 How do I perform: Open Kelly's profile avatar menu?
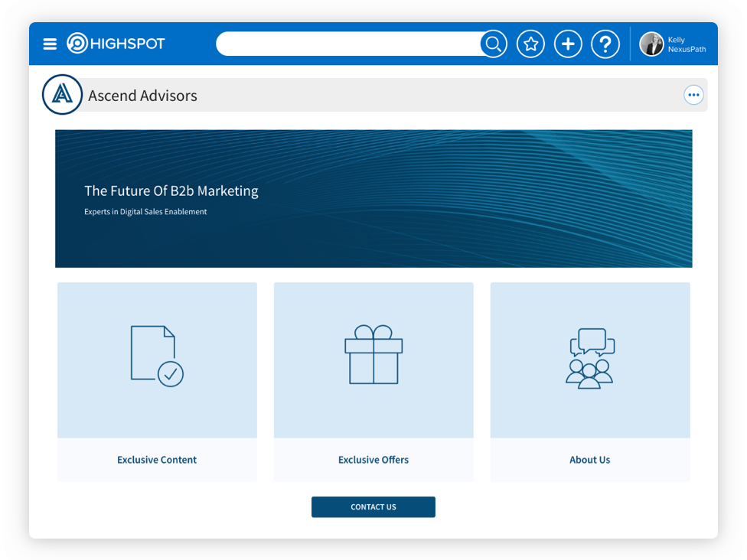tap(651, 44)
